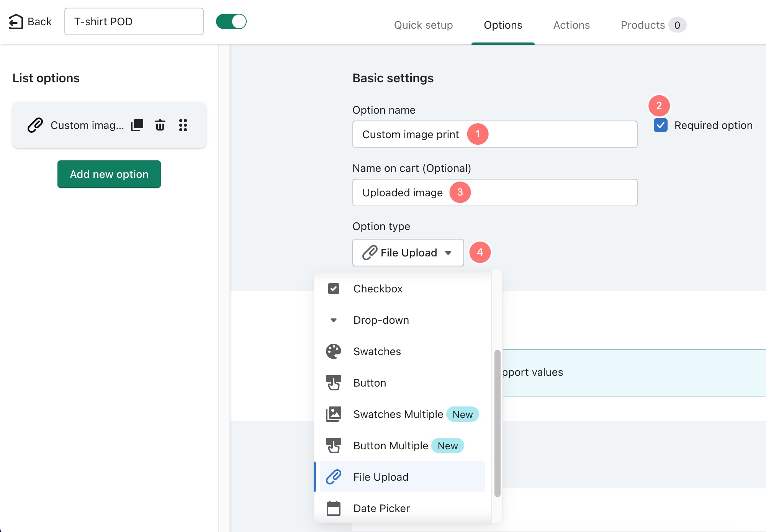Click the calendar icon next to Date Picker

click(334, 508)
